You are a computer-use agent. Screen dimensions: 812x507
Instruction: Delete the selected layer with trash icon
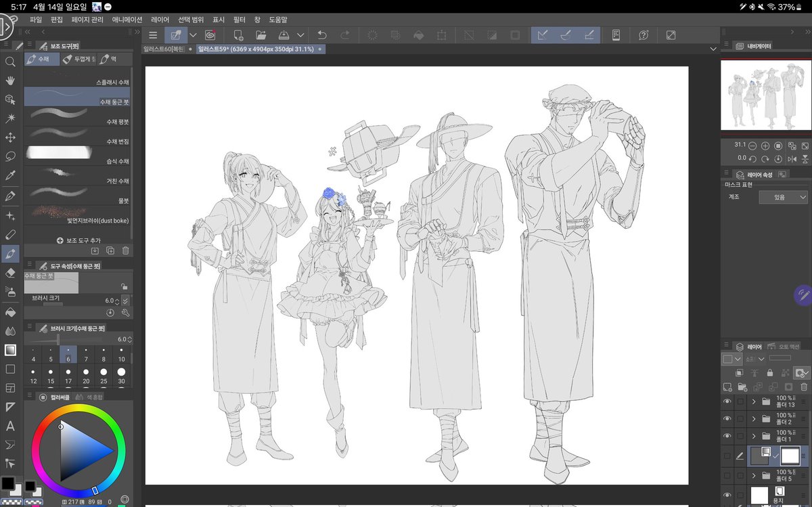point(803,387)
